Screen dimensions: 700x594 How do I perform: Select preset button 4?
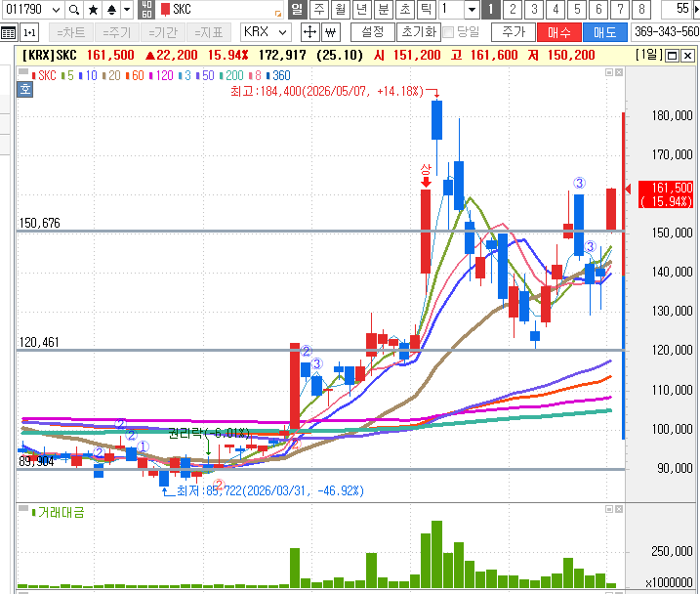(x=556, y=9)
